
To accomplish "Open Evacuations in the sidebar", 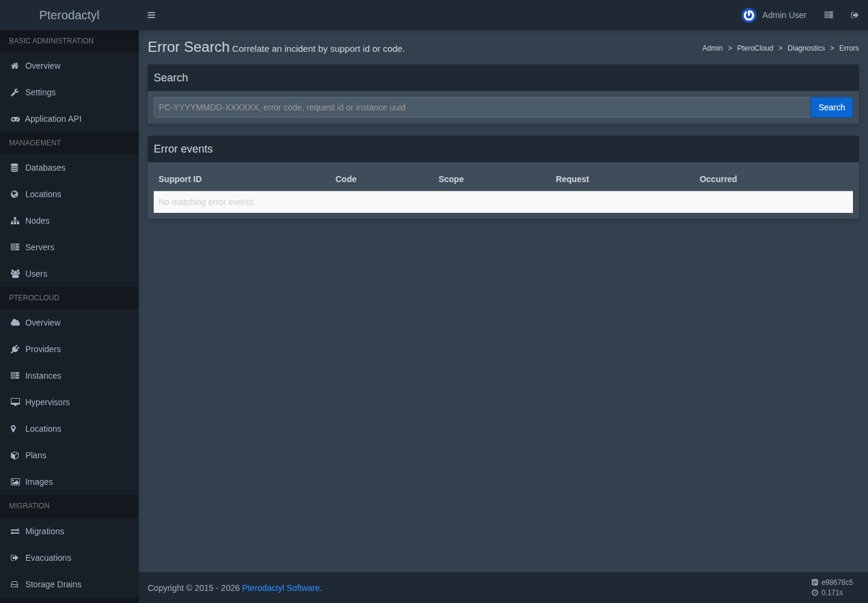I will (69, 558).
